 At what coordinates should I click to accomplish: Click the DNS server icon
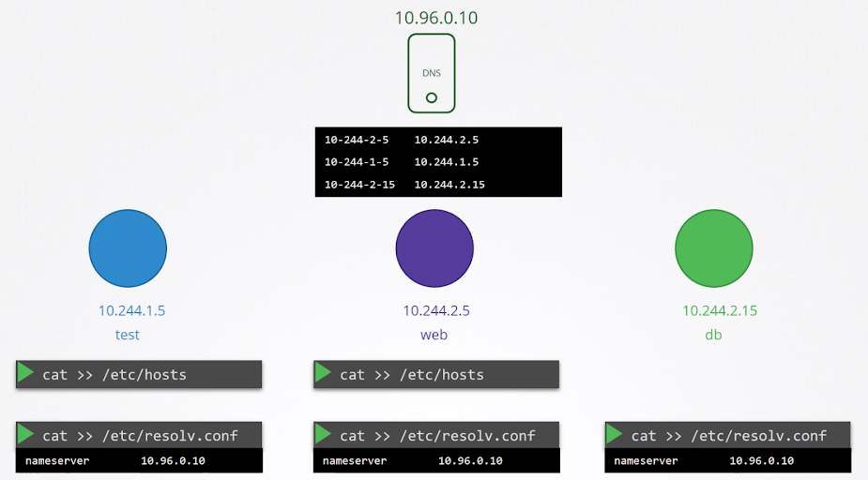431,73
